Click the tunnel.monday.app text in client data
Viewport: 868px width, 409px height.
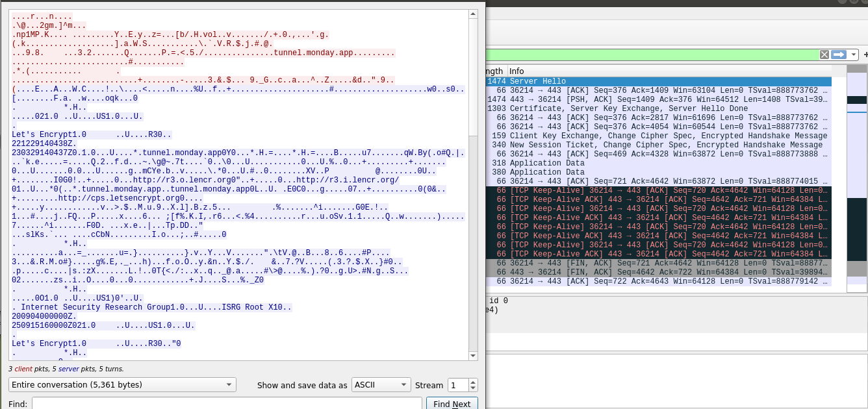coord(315,53)
